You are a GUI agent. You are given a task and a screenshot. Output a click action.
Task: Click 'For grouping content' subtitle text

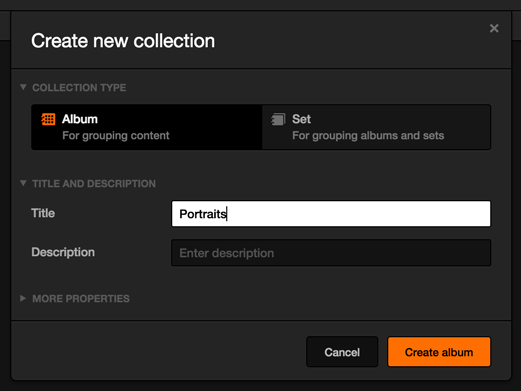[x=116, y=136]
